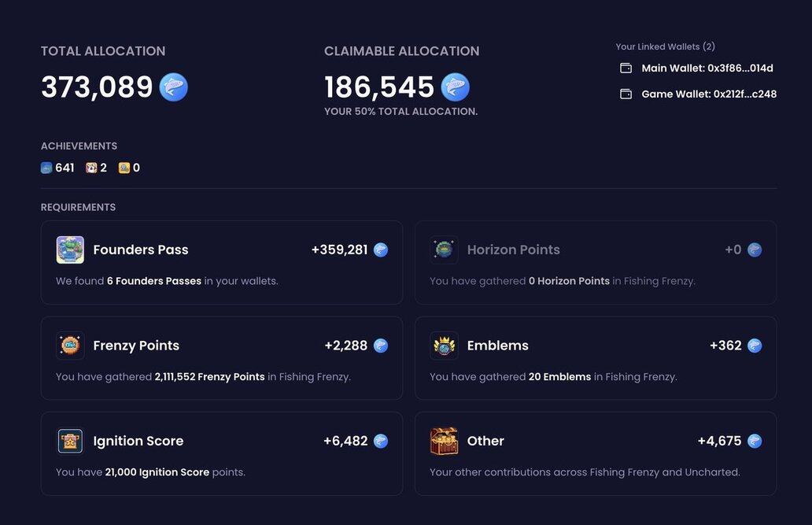
Task: Click the token coin beside 373,089
Action: [x=173, y=87]
